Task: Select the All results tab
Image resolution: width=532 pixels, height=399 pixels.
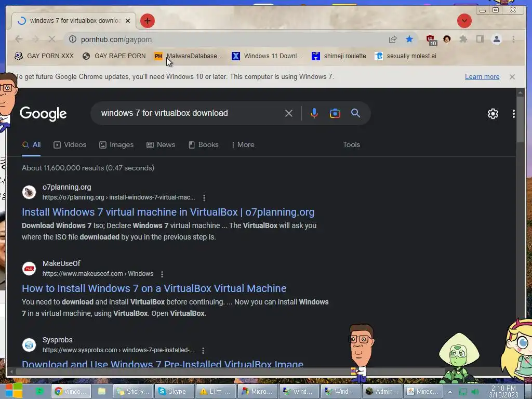Action: coord(31,144)
